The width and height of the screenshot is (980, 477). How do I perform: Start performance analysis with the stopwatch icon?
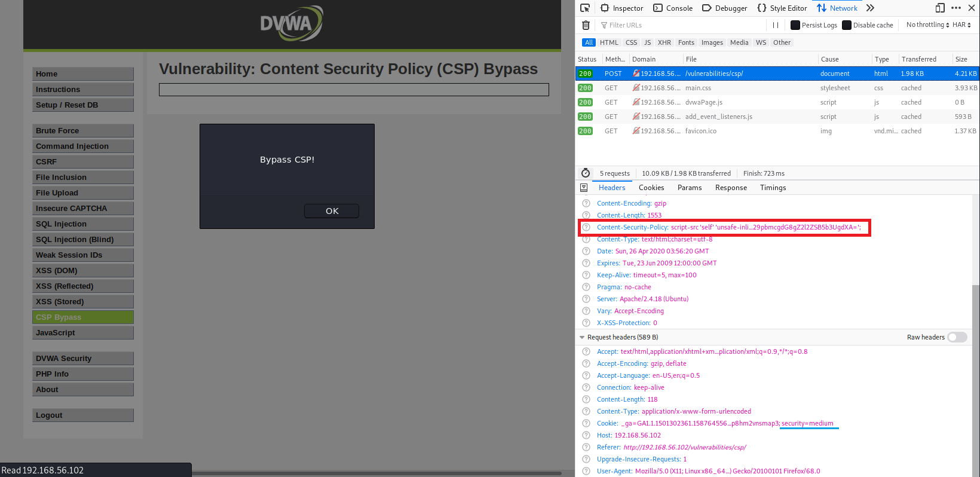[586, 173]
